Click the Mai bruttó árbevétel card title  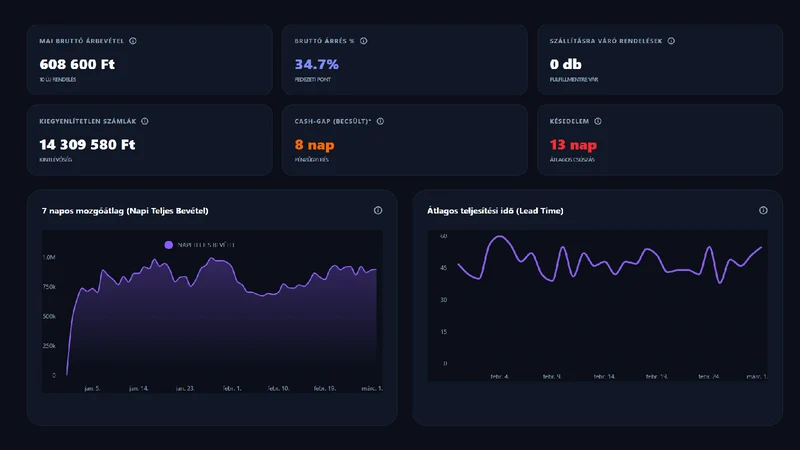pyautogui.click(x=82, y=41)
